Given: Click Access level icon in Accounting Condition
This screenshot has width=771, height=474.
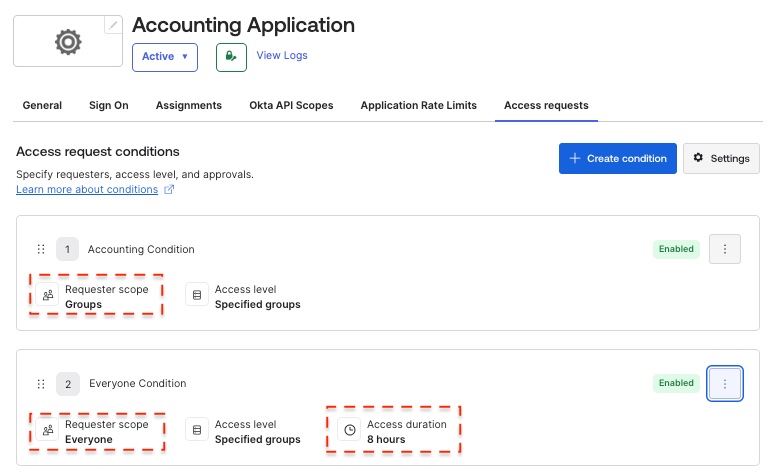Looking at the screenshot, I should point(197,296).
